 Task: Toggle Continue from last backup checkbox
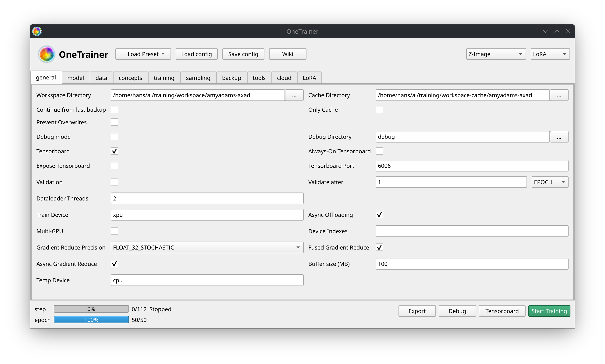(x=114, y=109)
